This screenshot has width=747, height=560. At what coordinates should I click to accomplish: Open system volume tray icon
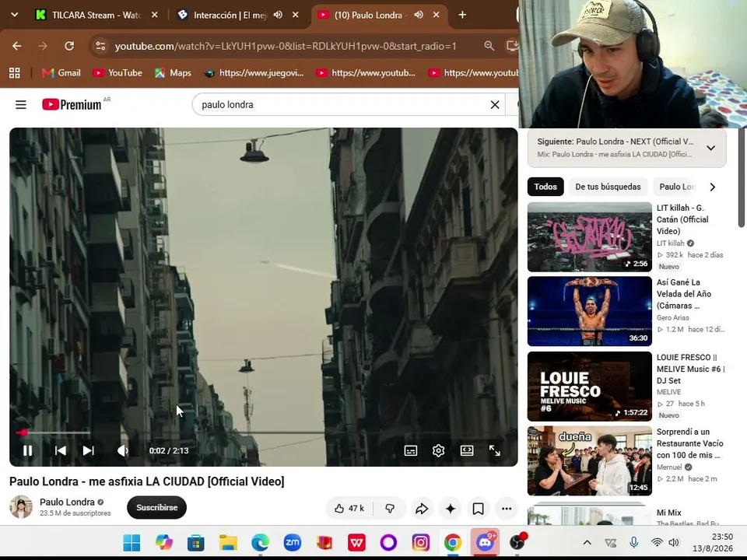(x=674, y=542)
